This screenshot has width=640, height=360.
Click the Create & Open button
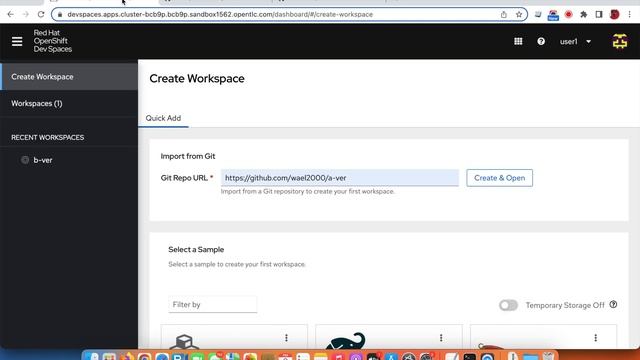click(500, 178)
